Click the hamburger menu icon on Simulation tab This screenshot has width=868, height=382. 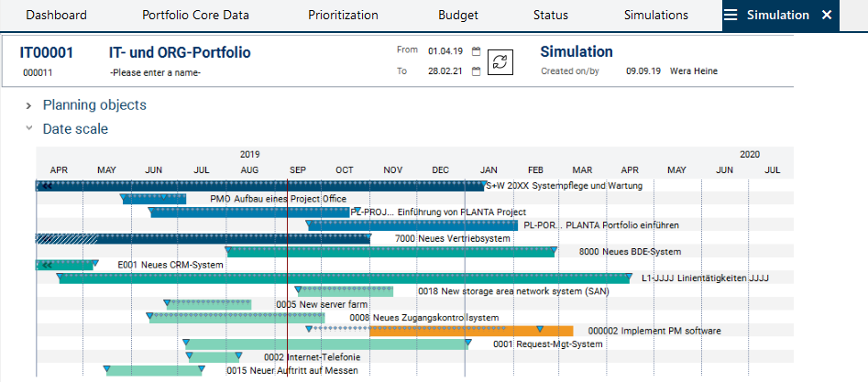coord(731,16)
